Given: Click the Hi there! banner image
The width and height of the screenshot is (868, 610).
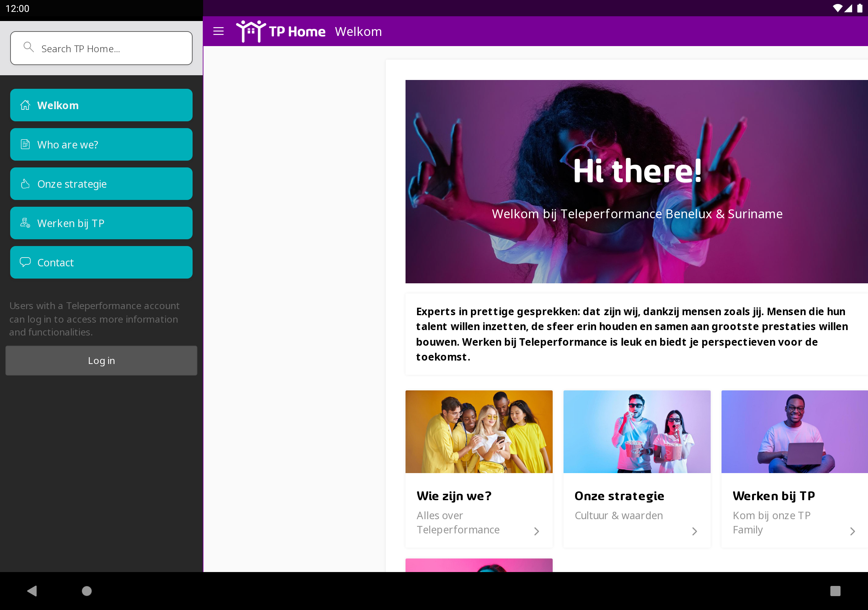Looking at the screenshot, I should 637,181.
